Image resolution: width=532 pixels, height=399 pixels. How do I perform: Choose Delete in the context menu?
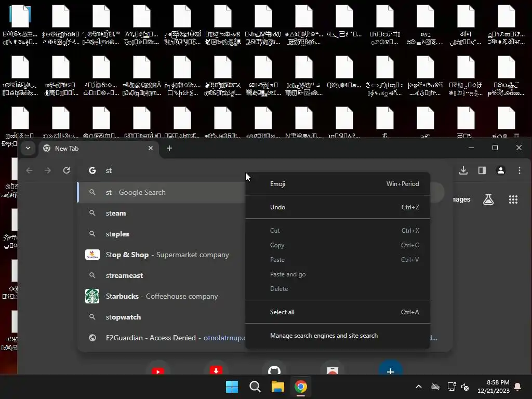tap(338, 289)
